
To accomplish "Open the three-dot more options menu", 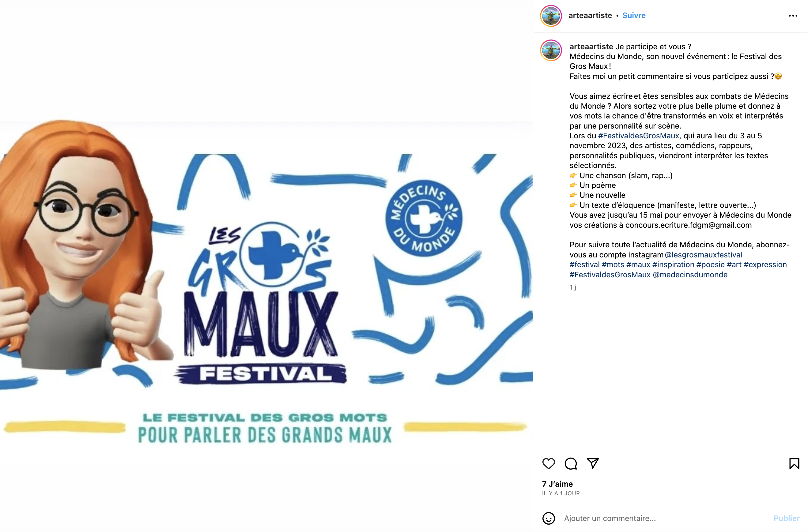I will click(793, 16).
